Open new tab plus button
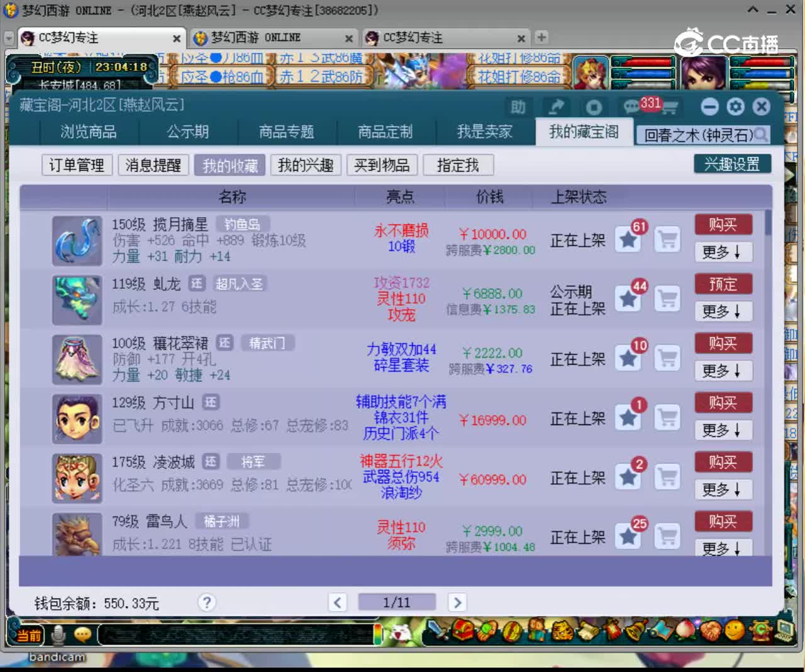 click(541, 37)
